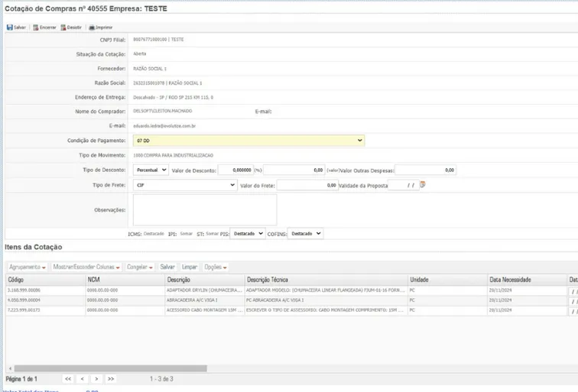Open the COFINS Destacado dropdown
The width and height of the screenshot is (578, 392).
tap(305, 234)
